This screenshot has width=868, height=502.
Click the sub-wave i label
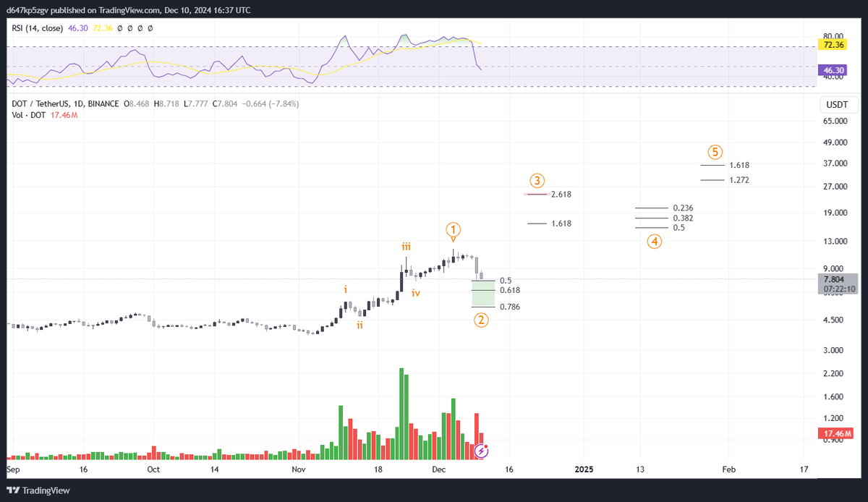346,289
